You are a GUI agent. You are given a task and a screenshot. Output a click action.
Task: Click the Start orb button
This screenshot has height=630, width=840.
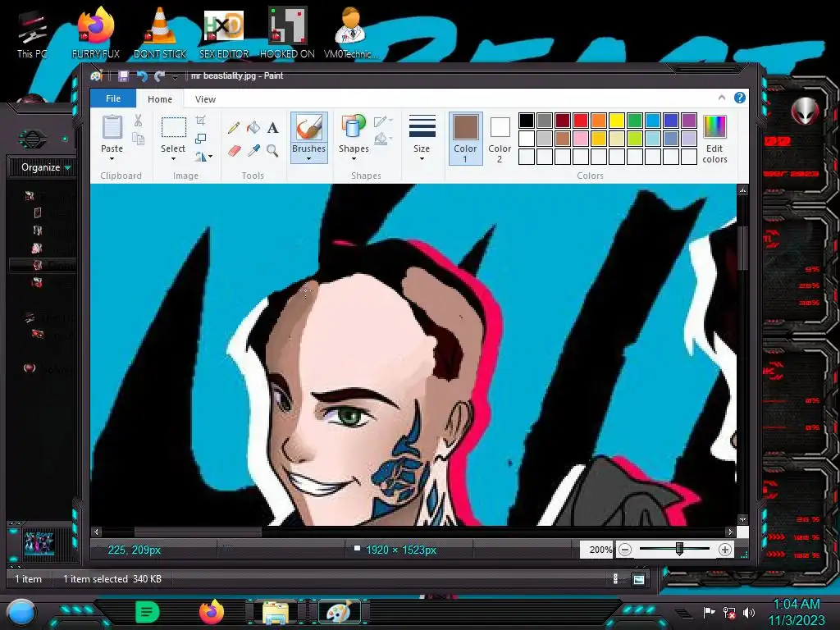click(x=21, y=612)
